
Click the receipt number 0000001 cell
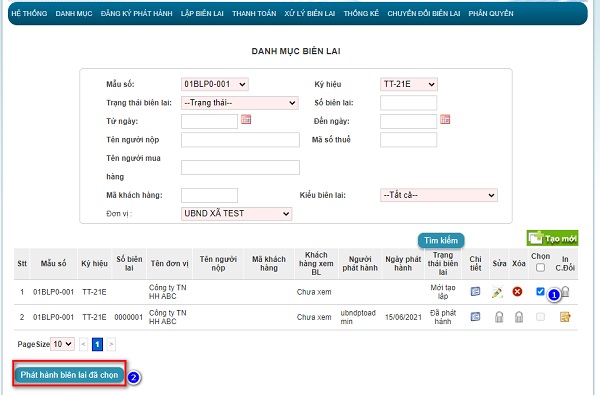pos(129,317)
